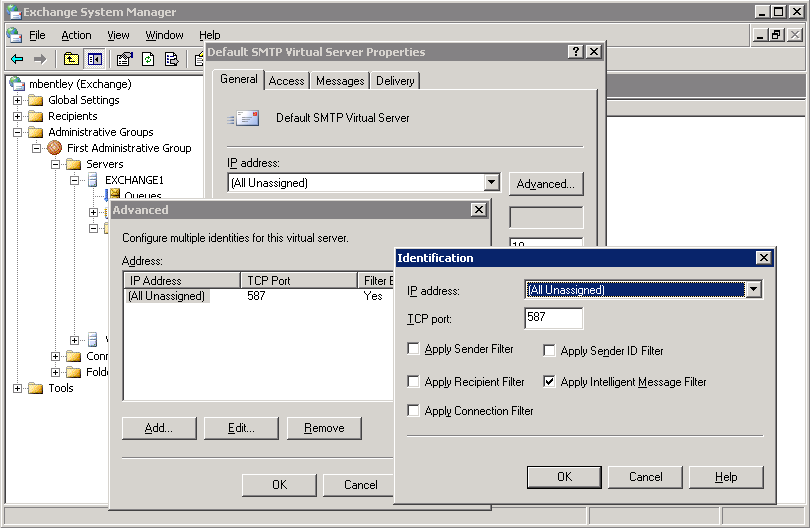The image size is (810, 528).
Task: Expand the Tools tree node
Action: click(18, 389)
